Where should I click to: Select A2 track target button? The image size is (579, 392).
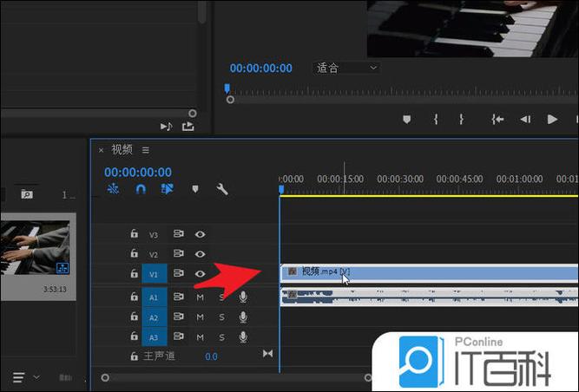154,317
